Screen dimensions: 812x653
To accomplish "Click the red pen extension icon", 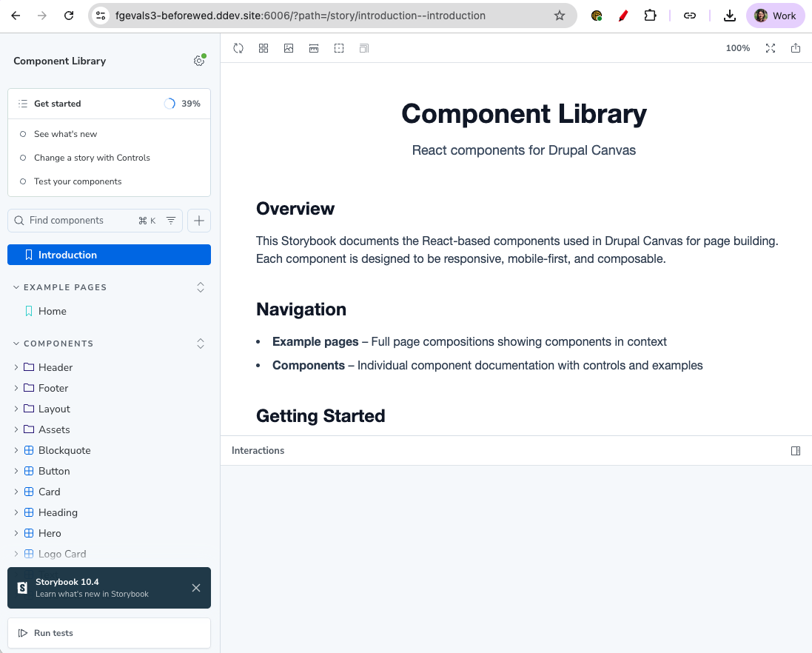I will click(x=623, y=16).
